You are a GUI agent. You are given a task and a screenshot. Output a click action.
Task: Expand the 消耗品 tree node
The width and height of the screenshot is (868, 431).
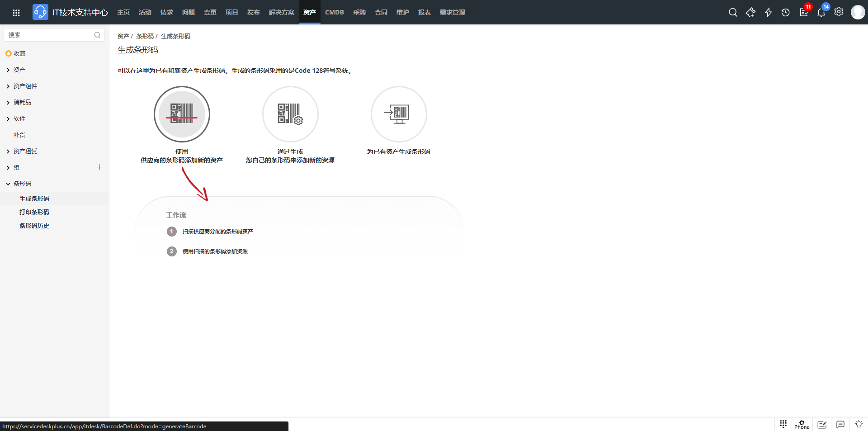click(x=8, y=103)
